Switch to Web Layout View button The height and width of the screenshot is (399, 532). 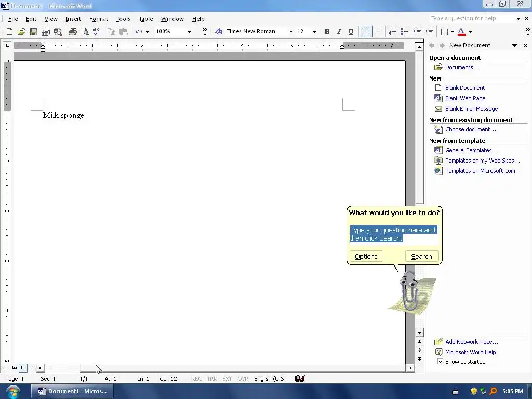click(x=15, y=367)
